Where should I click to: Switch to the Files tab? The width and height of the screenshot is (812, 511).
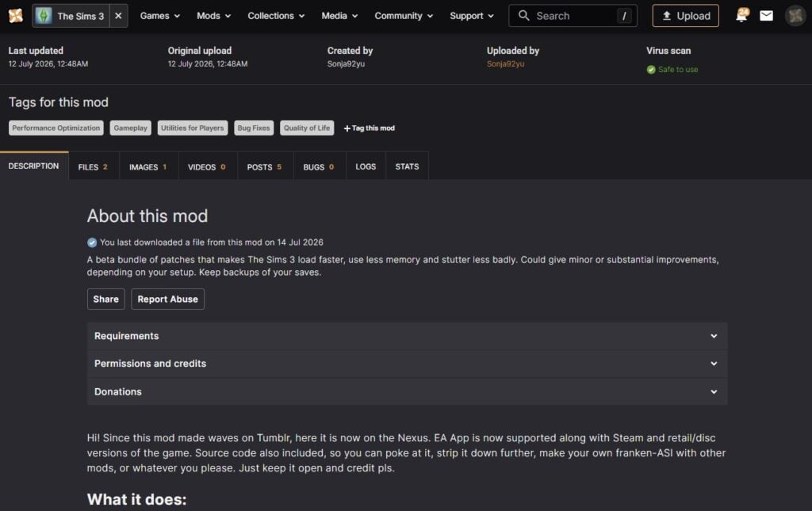coord(94,166)
